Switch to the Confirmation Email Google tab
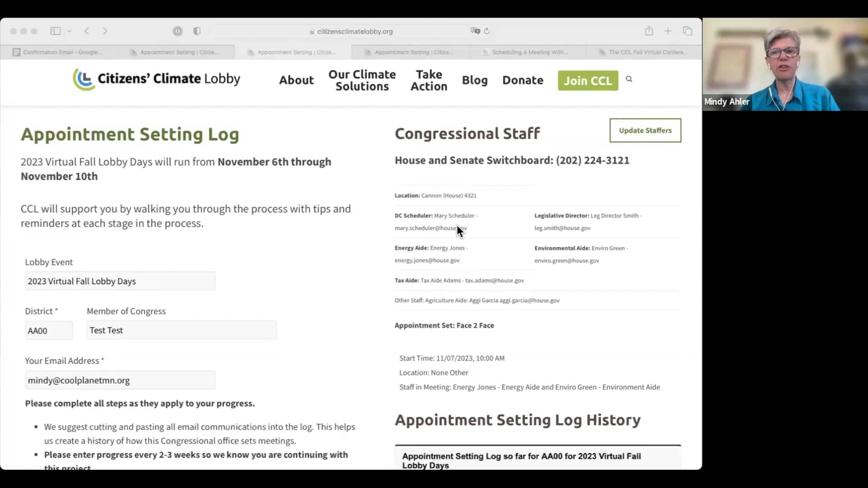Viewport: 868px width, 488px height. click(58, 52)
